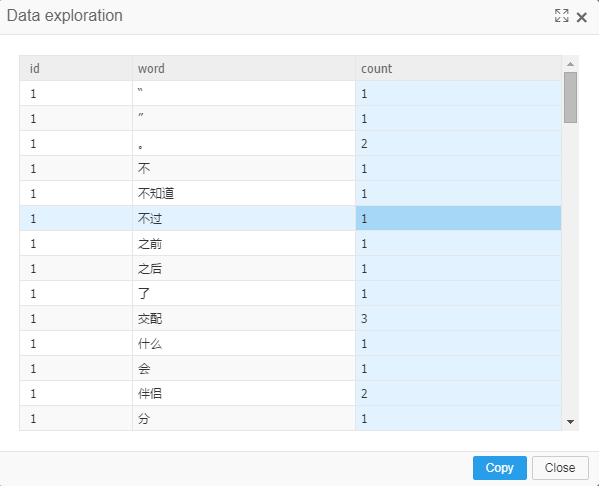Click the scrollbar down arrow
Image resolution: width=599 pixels, height=486 pixels.
click(x=570, y=422)
